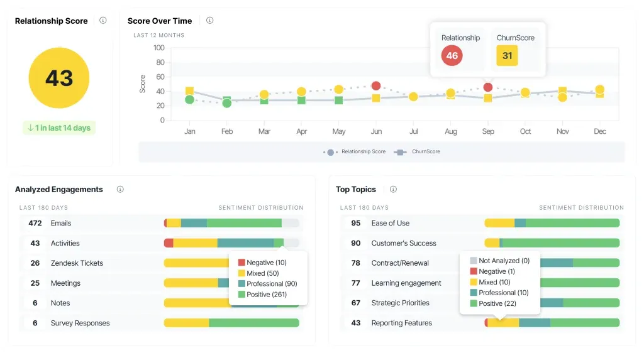
Task: Click the 472 emails count
Action: 35,223
